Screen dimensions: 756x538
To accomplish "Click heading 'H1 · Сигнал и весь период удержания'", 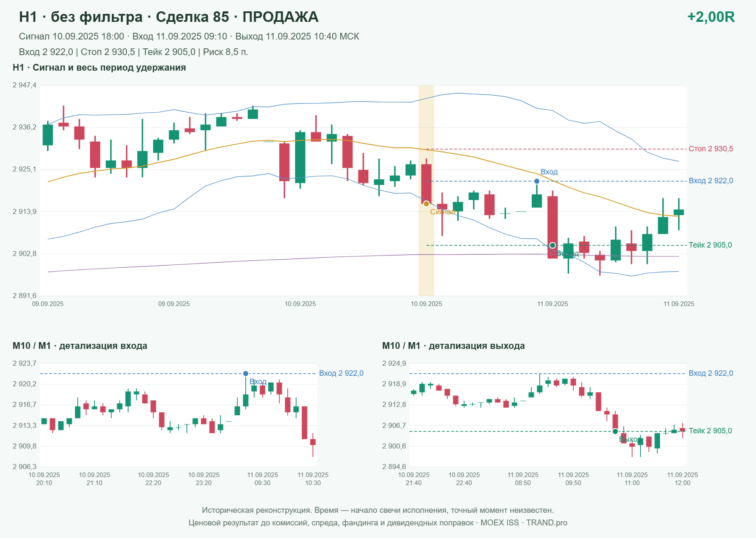I will (99, 68).
